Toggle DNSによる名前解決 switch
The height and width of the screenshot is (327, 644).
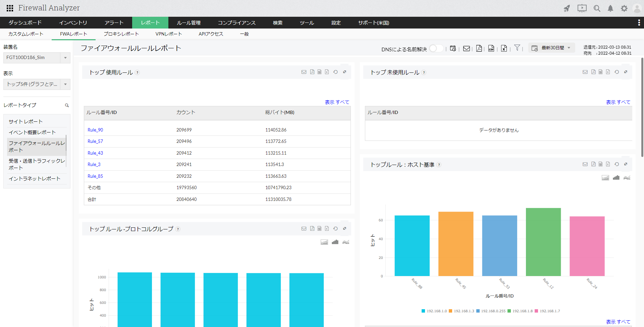pyautogui.click(x=436, y=48)
